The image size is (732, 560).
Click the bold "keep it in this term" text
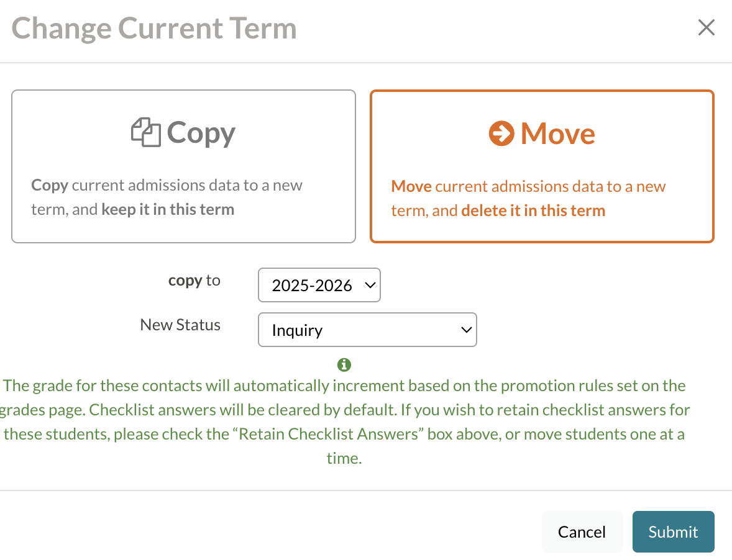pos(168,209)
